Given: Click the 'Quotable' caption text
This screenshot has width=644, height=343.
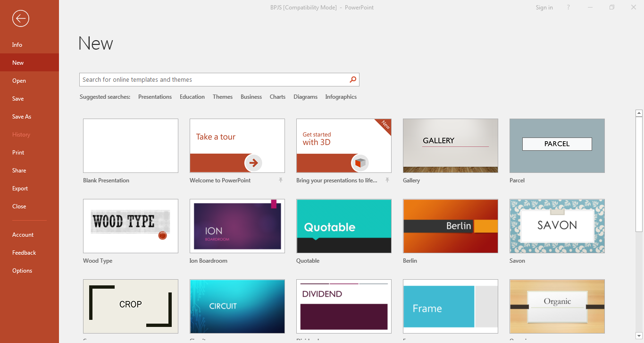Looking at the screenshot, I should [x=308, y=261].
